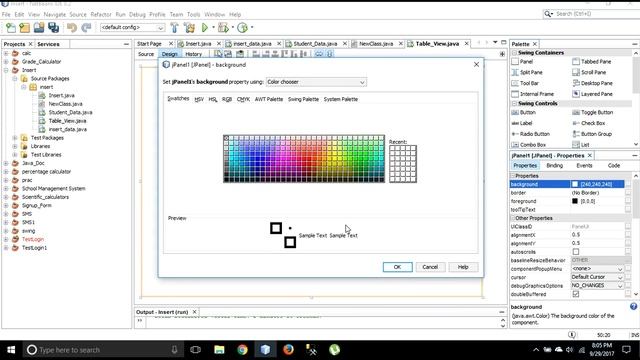
Task: Open the debugGraphicsOptions dropdown
Action: [597, 286]
